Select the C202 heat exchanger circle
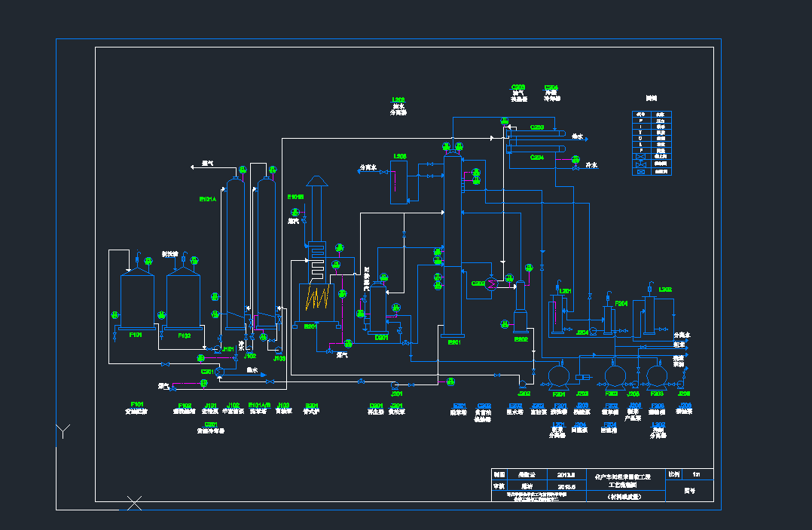The image size is (812, 530). (490, 284)
